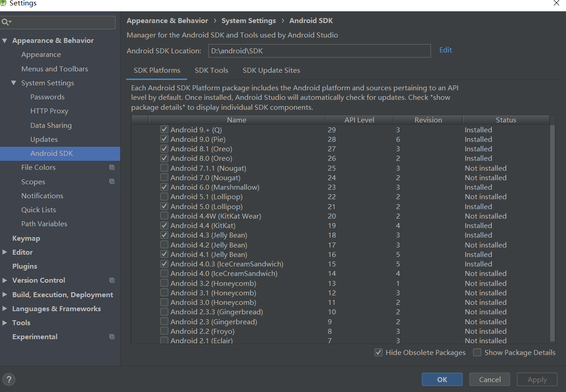The width and height of the screenshot is (566, 392).
Task: Click the Android SDK Location path field
Action: pos(319,51)
